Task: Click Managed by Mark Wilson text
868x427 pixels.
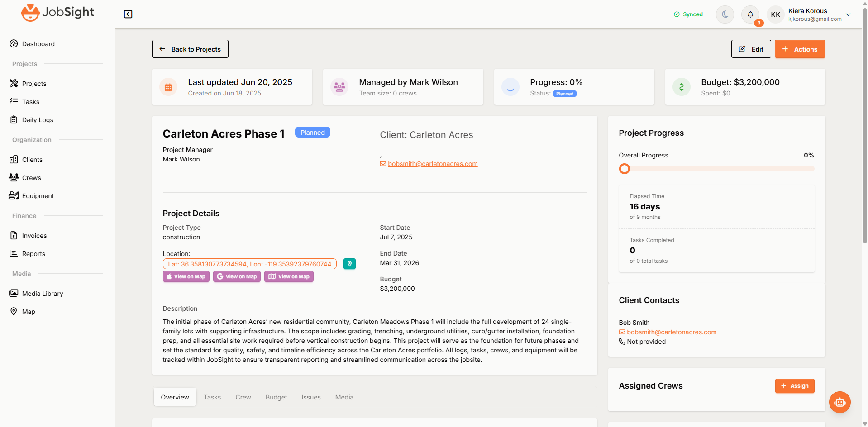Action: tap(409, 82)
